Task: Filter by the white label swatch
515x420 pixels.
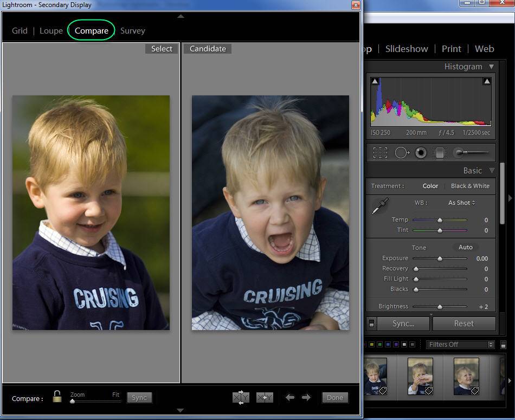Action: click(404, 345)
